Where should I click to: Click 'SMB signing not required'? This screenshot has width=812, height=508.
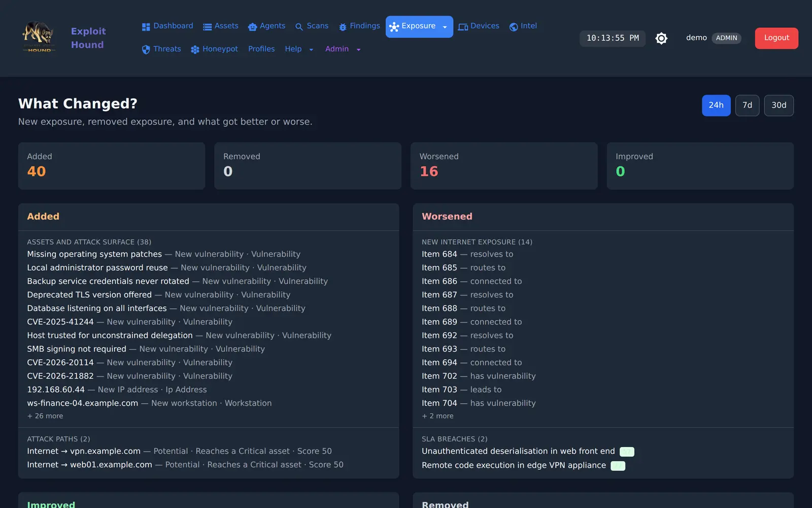tap(77, 349)
